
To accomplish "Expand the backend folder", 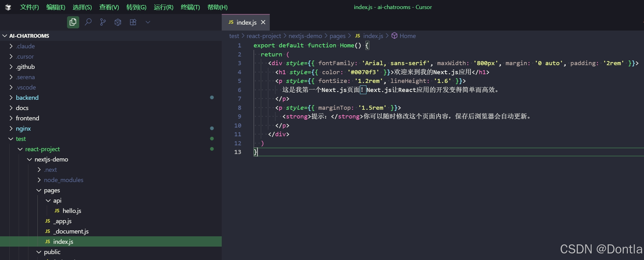I will 111,98.
